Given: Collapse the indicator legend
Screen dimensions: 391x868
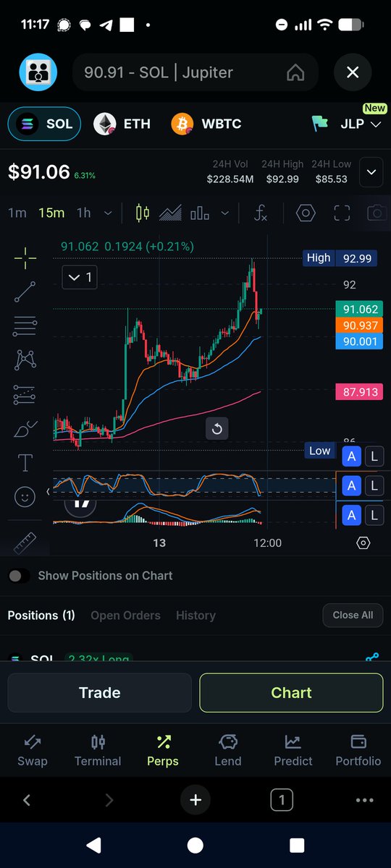Looking at the screenshot, I should (x=80, y=276).
